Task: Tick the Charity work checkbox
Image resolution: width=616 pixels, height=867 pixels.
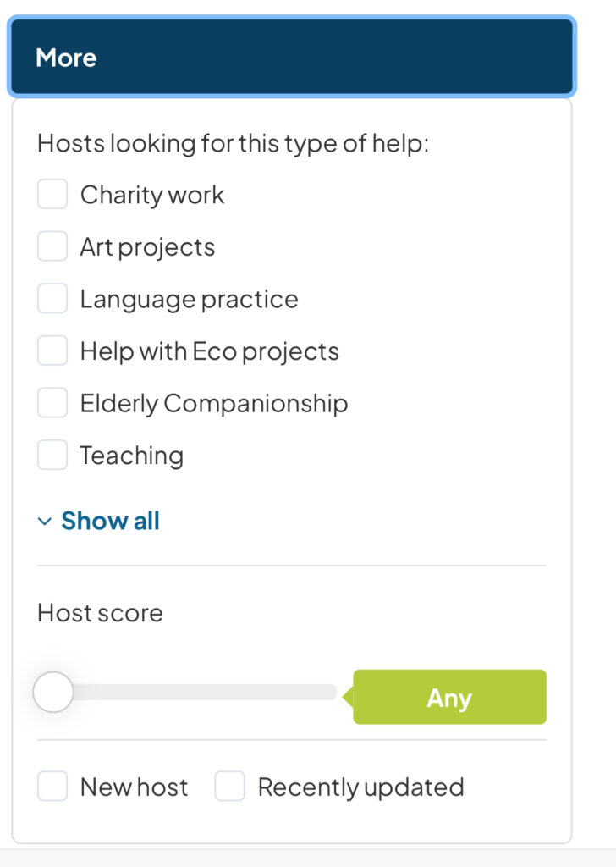Action: pos(52,195)
